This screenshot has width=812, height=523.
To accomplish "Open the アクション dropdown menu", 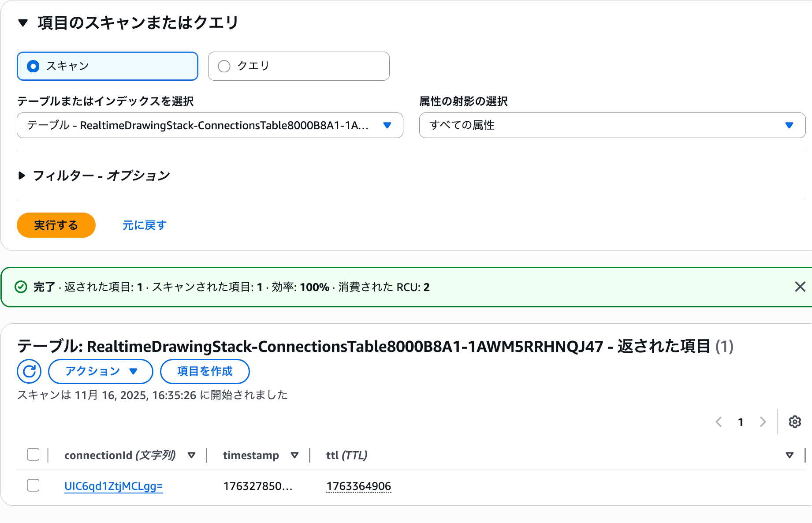I will point(100,371).
